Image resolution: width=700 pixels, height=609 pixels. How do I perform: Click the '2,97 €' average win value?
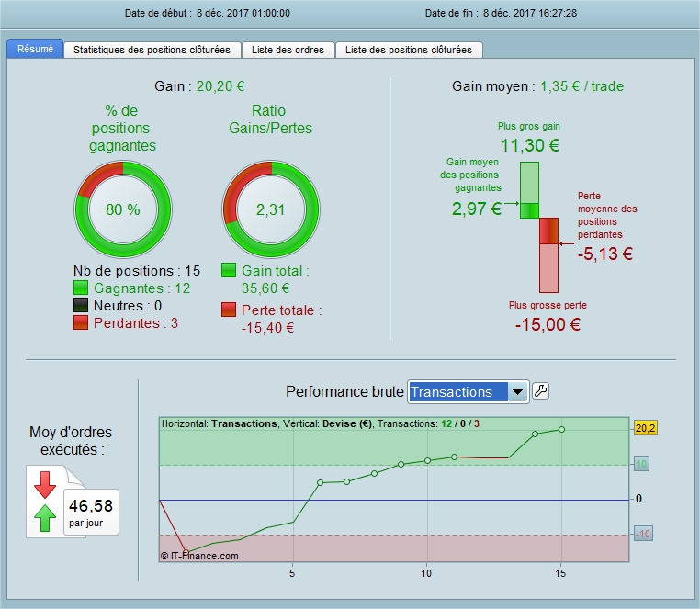pyautogui.click(x=477, y=209)
